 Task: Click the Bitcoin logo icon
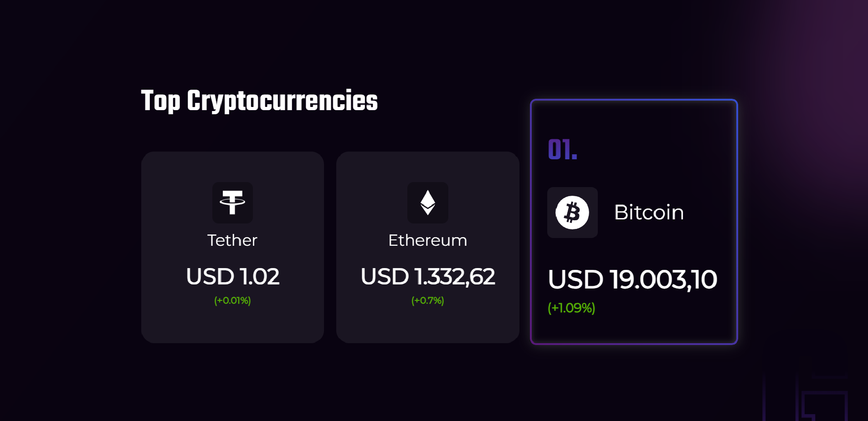click(x=572, y=213)
